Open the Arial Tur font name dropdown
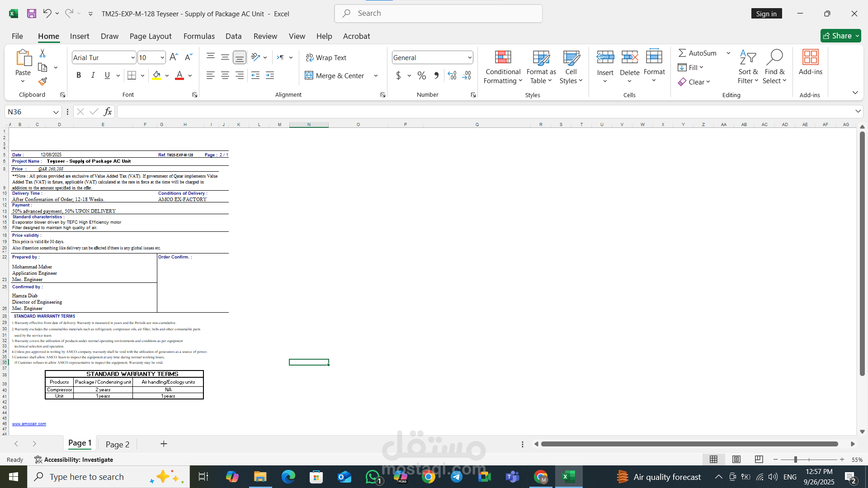 point(132,57)
